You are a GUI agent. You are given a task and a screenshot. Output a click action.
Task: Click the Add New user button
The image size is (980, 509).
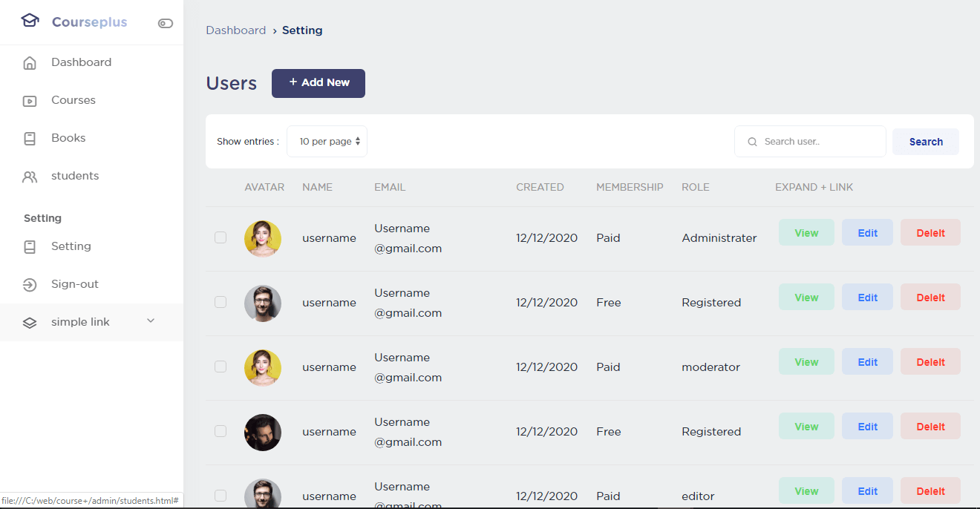point(318,83)
